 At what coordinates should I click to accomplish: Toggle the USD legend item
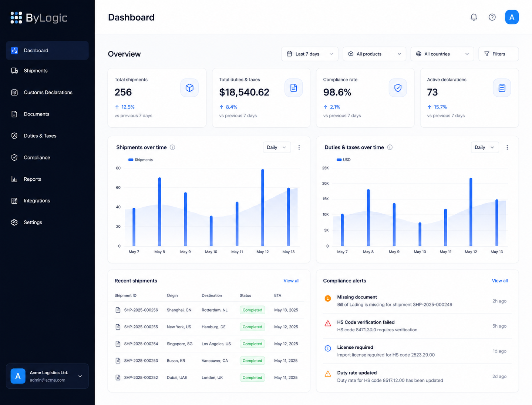[344, 160]
